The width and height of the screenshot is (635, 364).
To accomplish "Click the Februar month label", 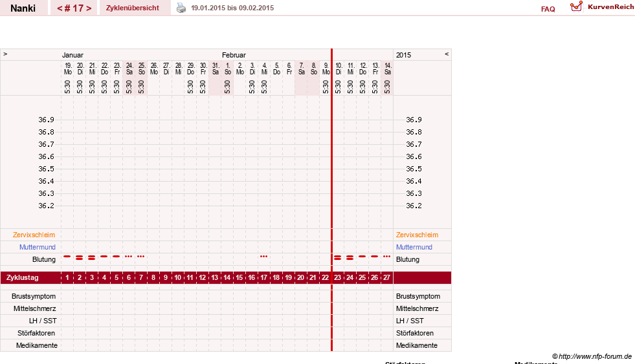I will click(x=234, y=55).
